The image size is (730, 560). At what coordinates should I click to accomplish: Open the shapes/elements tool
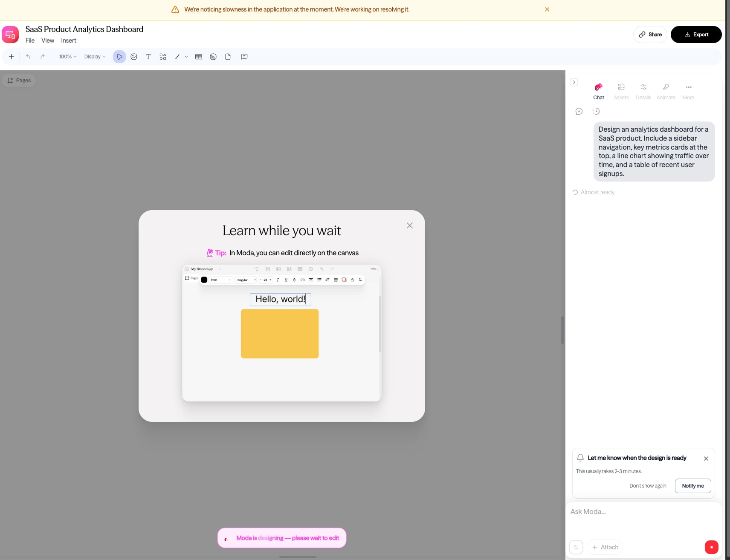[163, 57]
